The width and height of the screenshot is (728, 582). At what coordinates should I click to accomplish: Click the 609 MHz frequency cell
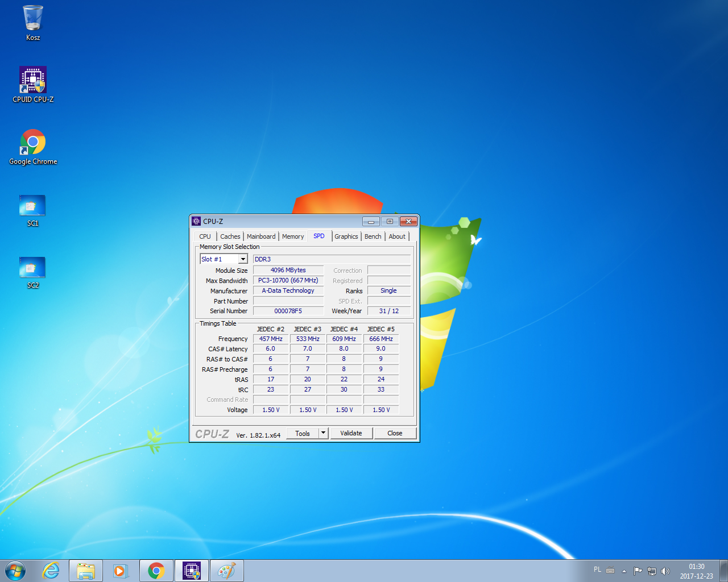click(x=344, y=339)
